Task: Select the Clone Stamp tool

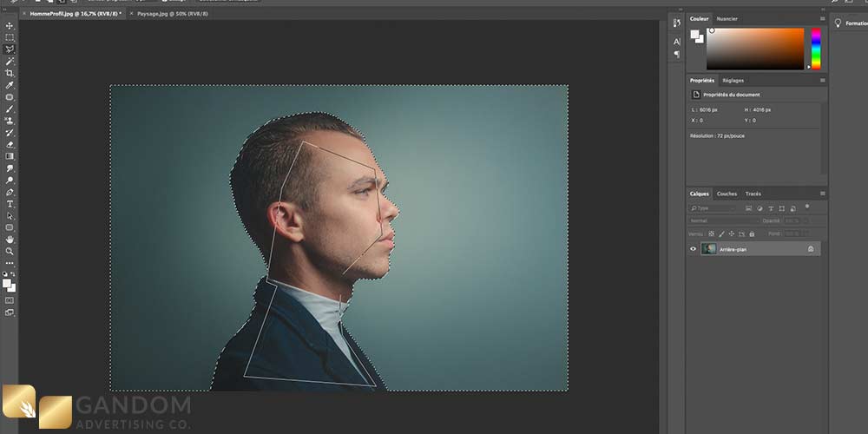Action: (x=10, y=121)
